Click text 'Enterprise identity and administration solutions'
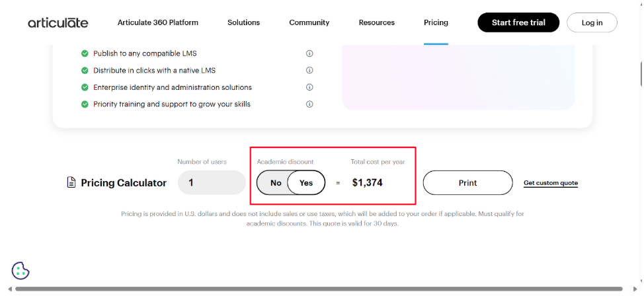This screenshot has height=298, width=644. point(173,87)
